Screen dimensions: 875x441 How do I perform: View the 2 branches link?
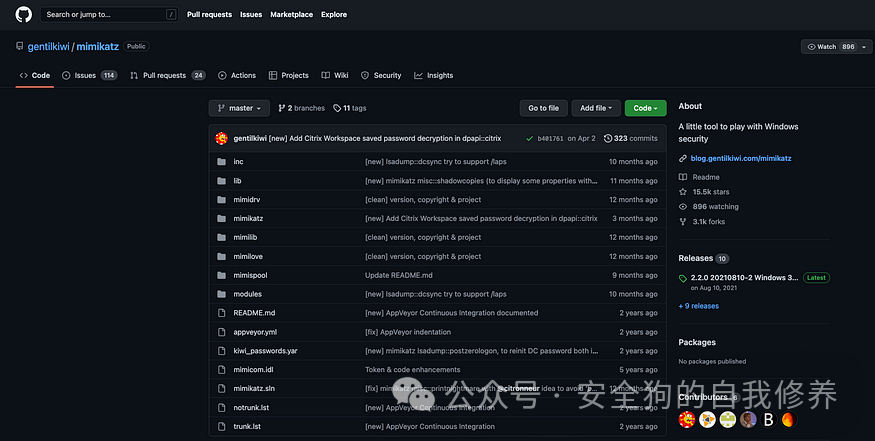pos(301,108)
